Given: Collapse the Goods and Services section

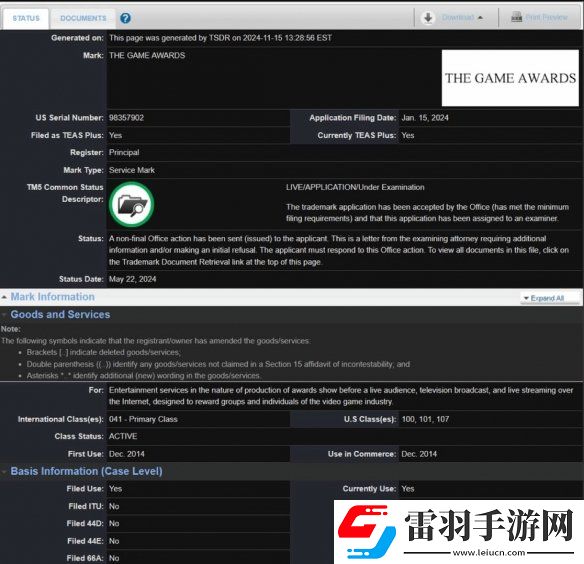Looking at the screenshot, I should point(4,315).
